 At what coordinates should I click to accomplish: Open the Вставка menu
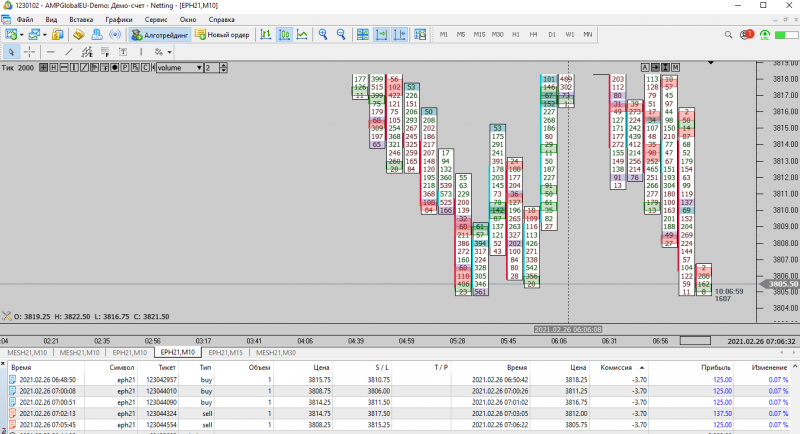pos(81,19)
